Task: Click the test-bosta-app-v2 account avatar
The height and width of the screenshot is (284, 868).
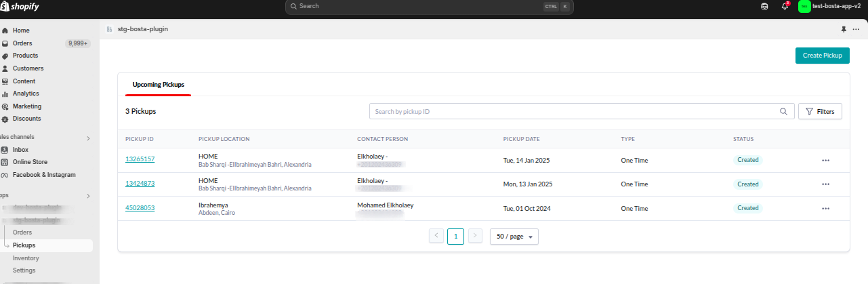Action: 804,6
